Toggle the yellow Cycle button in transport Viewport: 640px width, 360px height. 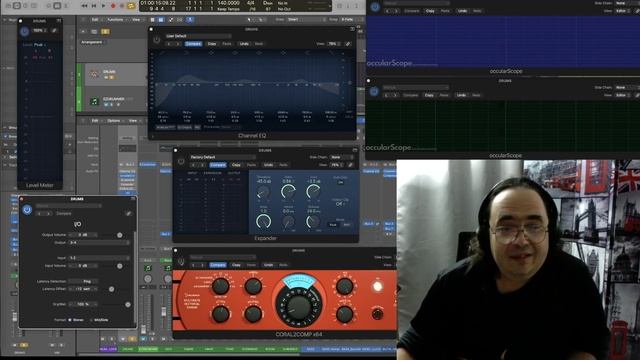click(x=131, y=6)
